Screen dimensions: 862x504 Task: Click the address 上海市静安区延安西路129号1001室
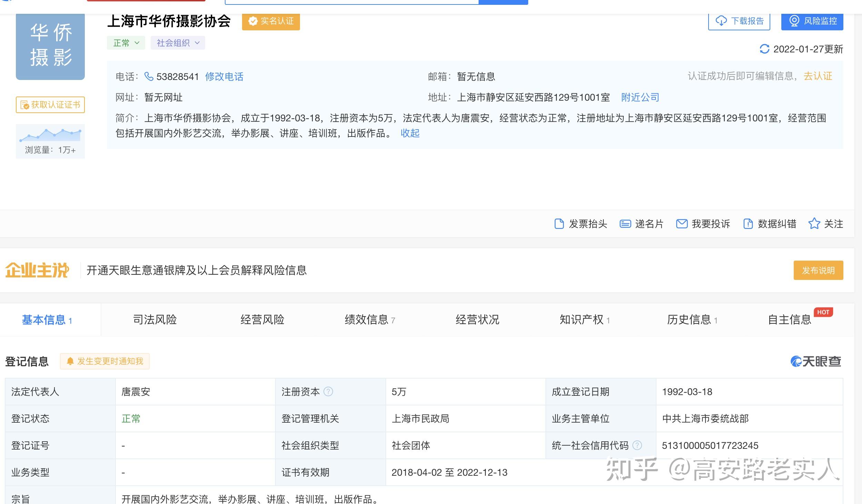(533, 97)
